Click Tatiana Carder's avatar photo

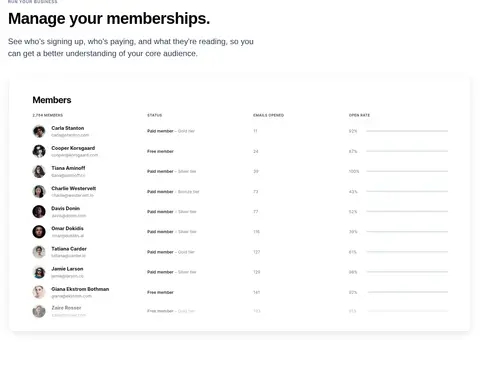pyautogui.click(x=39, y=252)
